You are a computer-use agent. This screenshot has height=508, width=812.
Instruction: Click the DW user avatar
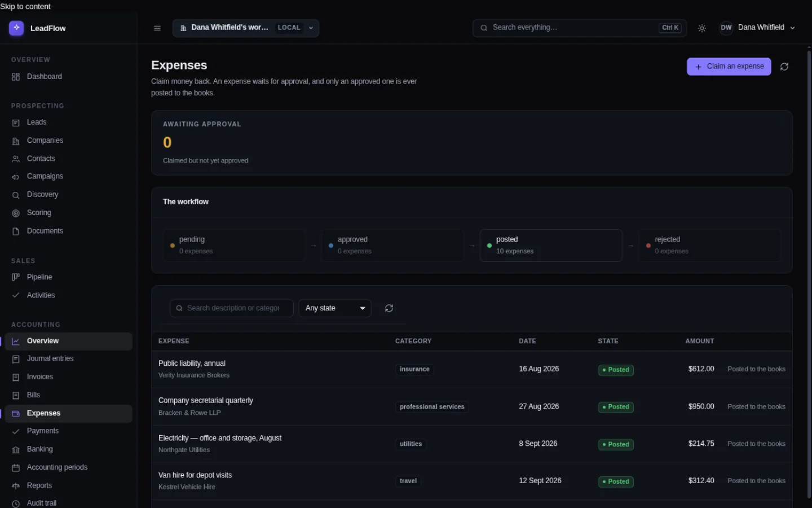(x=726, y=28)
